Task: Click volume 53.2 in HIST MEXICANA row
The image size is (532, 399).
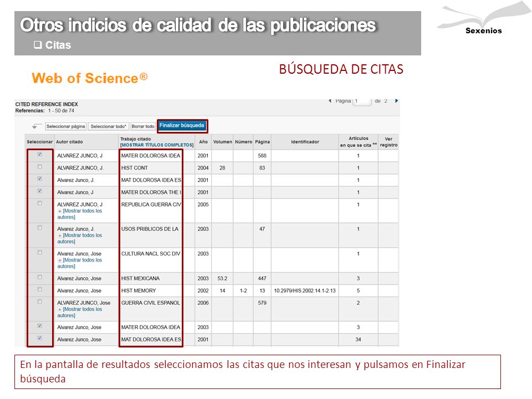Action: [222, 279]
